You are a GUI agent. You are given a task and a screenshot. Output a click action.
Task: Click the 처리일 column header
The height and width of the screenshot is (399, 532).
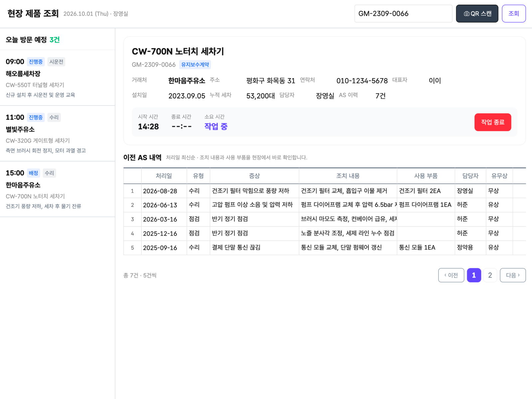click(x=164, y=176)
